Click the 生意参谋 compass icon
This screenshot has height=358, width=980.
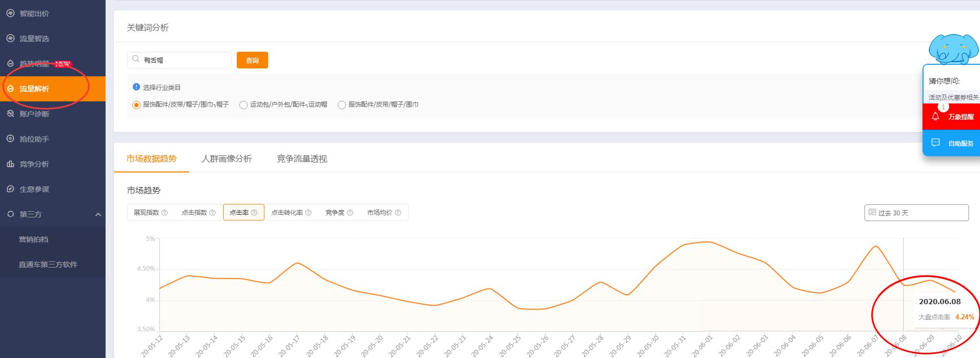pos(10,189)
